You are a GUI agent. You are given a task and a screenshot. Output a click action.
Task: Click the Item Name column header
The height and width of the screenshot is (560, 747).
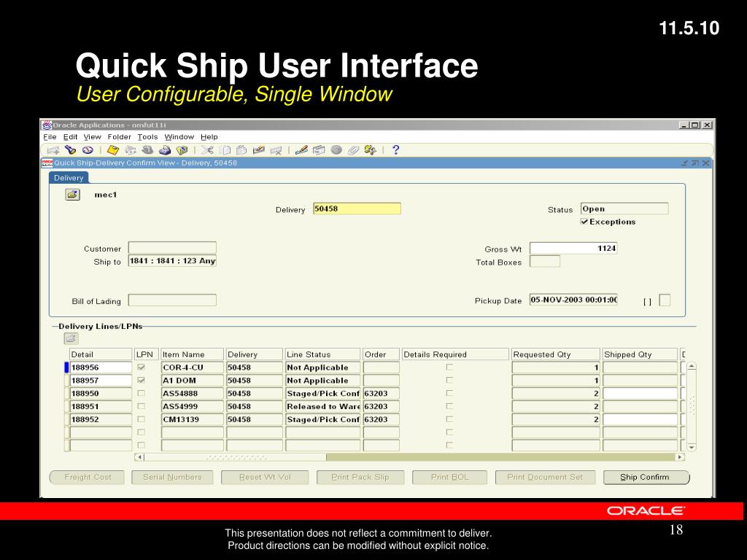(193, 354)
